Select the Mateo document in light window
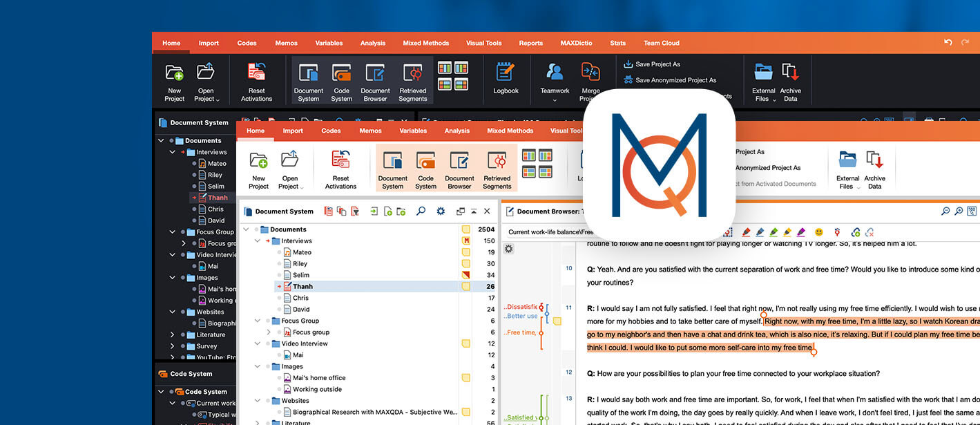Viewport: 980px width, 425px height. [302, 252]
